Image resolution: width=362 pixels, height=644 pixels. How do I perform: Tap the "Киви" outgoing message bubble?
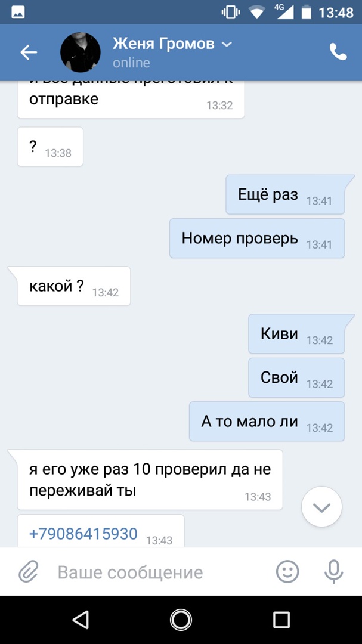coord(296,333)
